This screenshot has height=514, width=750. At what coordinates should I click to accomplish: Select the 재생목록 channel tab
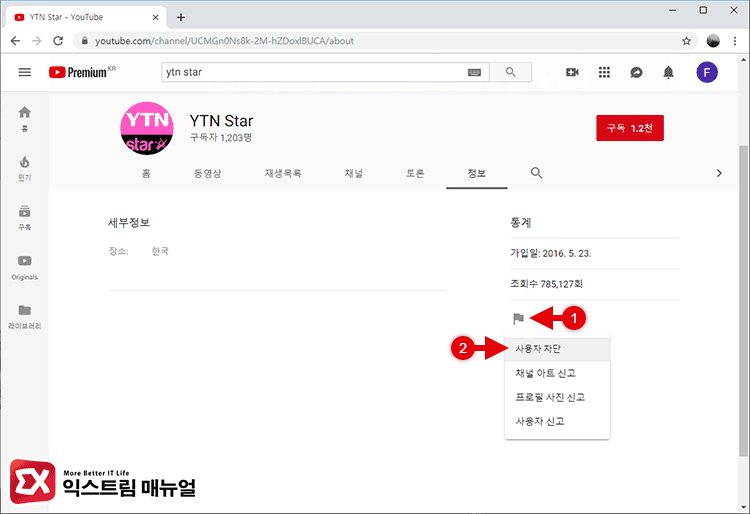(x=283, y=173)
